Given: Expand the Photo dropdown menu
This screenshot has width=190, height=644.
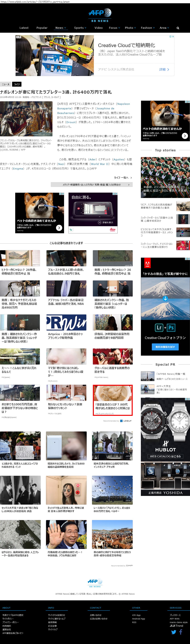Looking at the screenshot, I should [130, 28].
